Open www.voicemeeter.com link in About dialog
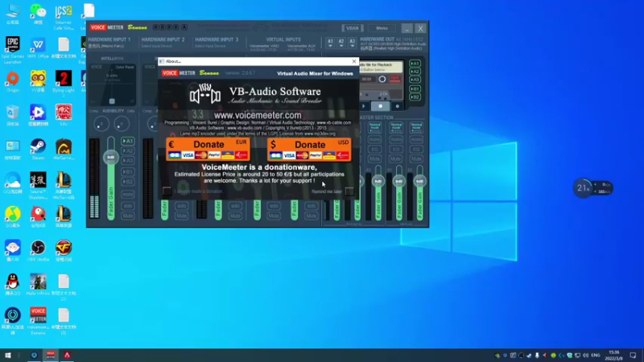 [x=258, y=115]
